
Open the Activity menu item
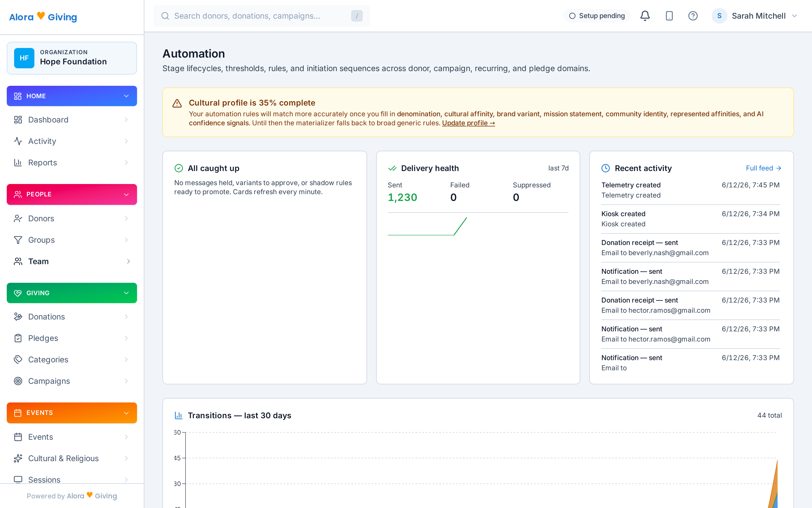[72, 141]
